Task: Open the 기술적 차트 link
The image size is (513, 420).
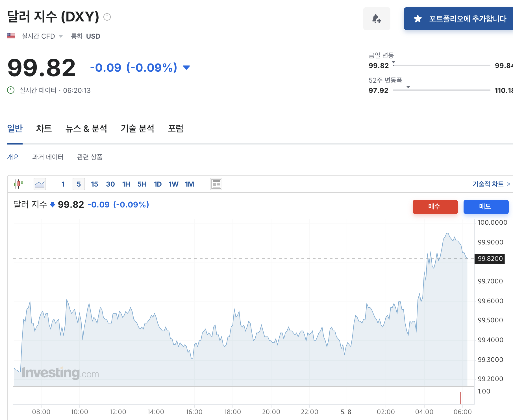Action: coord(492,184)
